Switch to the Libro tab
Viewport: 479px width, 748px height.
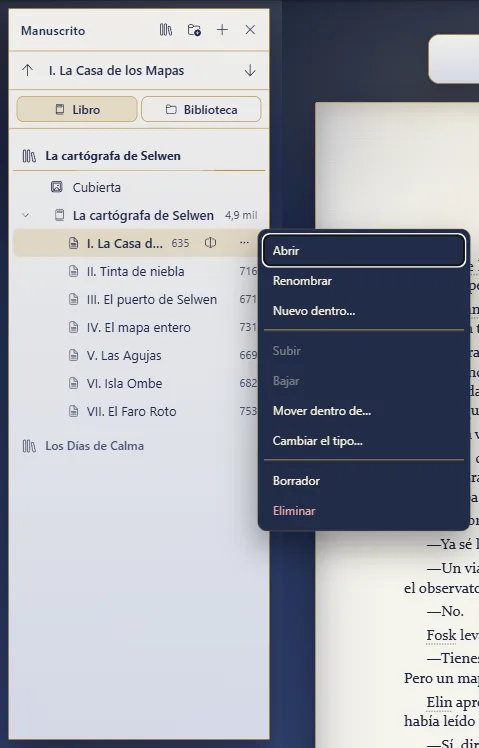[x=77, y=109]
